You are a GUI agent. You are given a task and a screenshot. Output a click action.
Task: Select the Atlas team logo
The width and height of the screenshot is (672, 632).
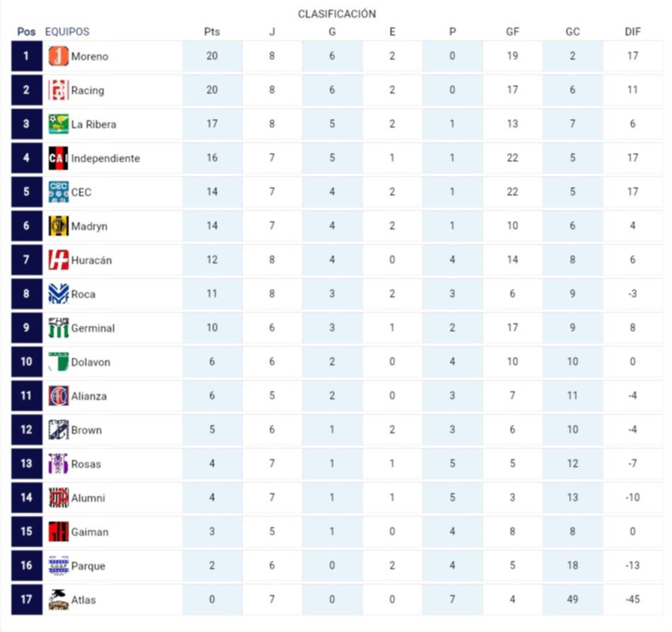coord(58,599)
